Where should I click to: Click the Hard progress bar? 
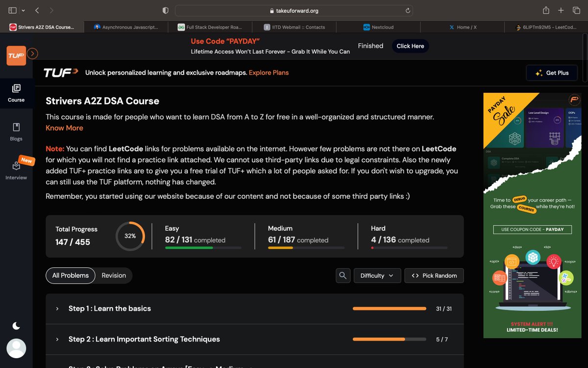(409, 248)
